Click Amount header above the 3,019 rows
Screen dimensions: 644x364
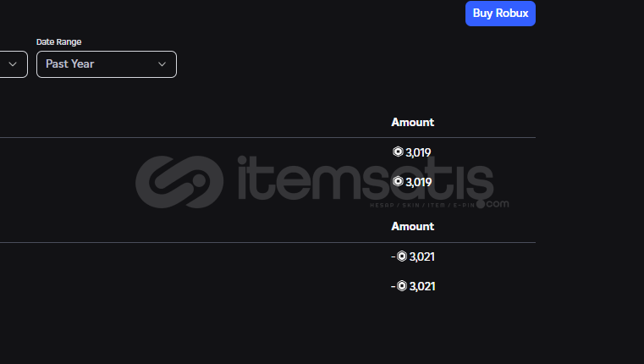(x=412, y=122)
